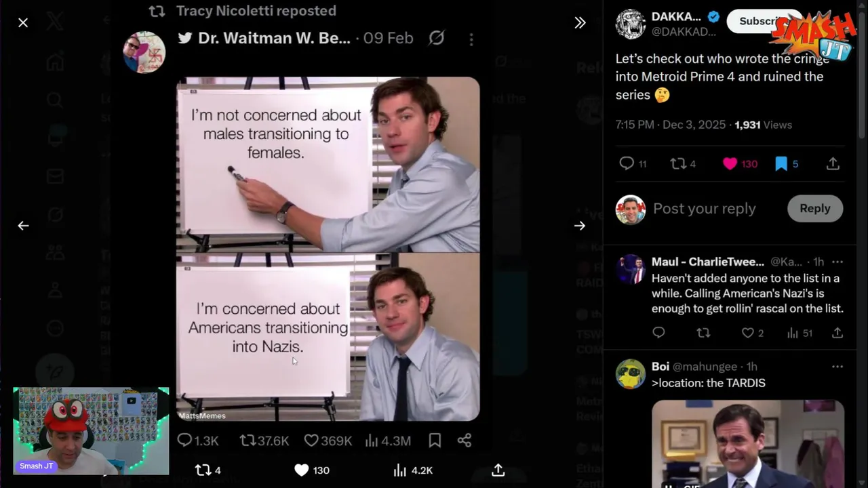Go to next image with right arrow

(x=580, y=226)
